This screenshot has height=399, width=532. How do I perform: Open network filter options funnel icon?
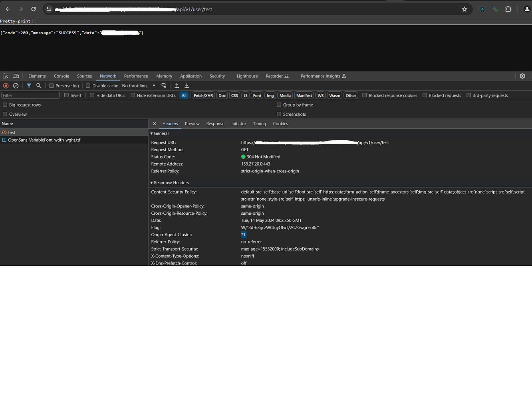[x=29, y=85]
